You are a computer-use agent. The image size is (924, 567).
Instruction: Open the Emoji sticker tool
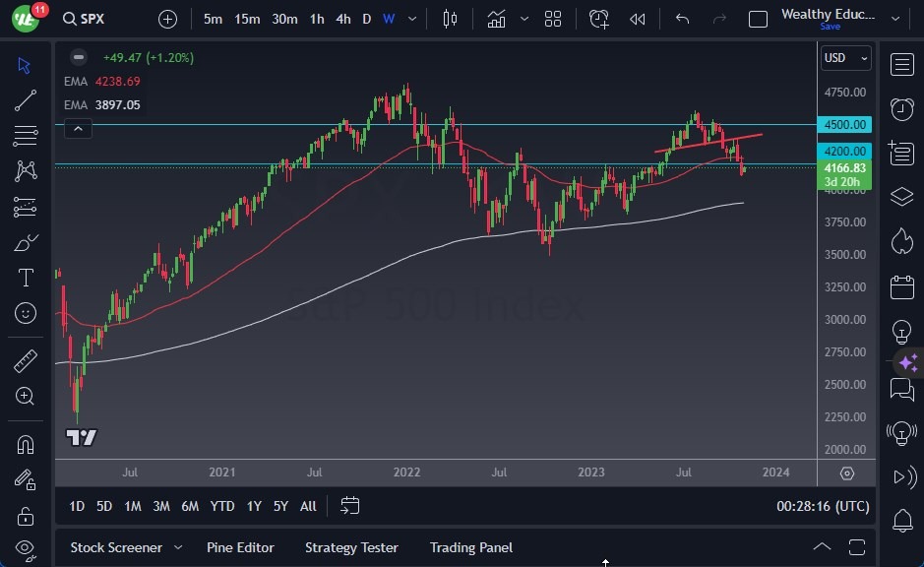25,313
